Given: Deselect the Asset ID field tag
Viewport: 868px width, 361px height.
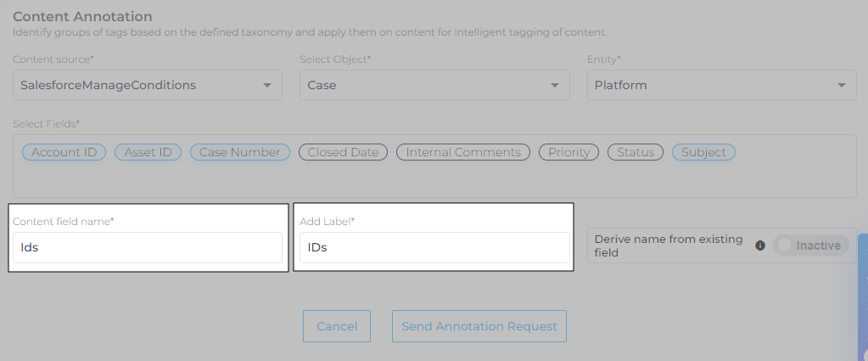Looking at the screenshot, I should pos(148,152).
